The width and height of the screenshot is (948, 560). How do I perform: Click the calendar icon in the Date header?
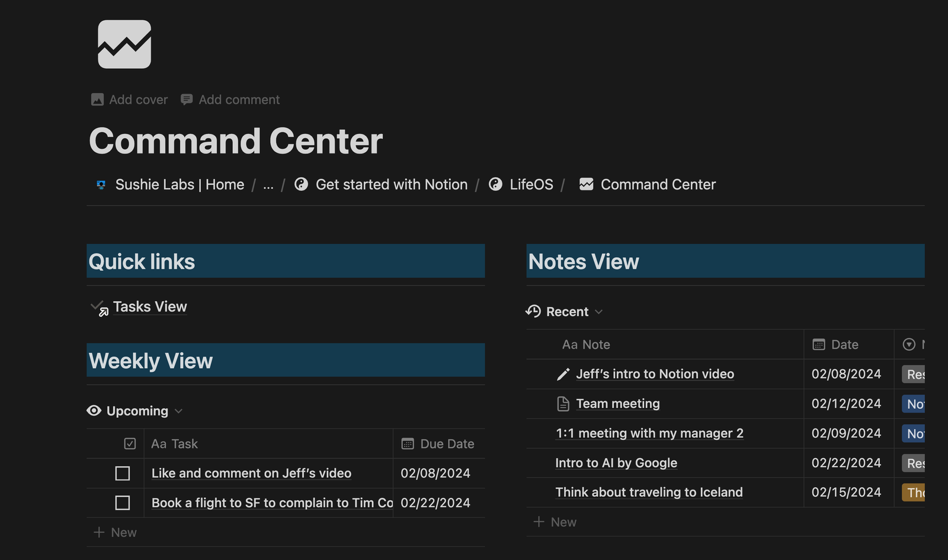click(x=819, y=344)
